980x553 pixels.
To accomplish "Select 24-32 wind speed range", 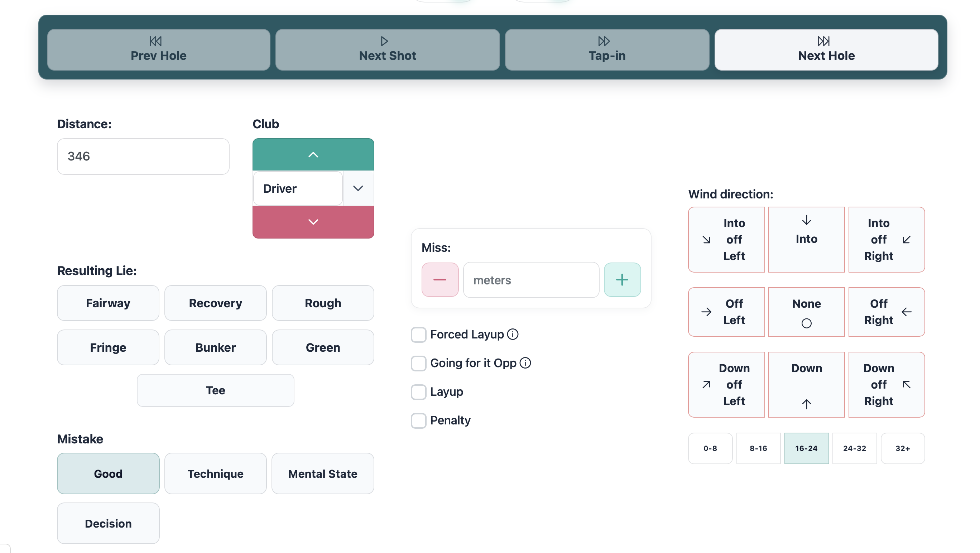I will point(854,448).
